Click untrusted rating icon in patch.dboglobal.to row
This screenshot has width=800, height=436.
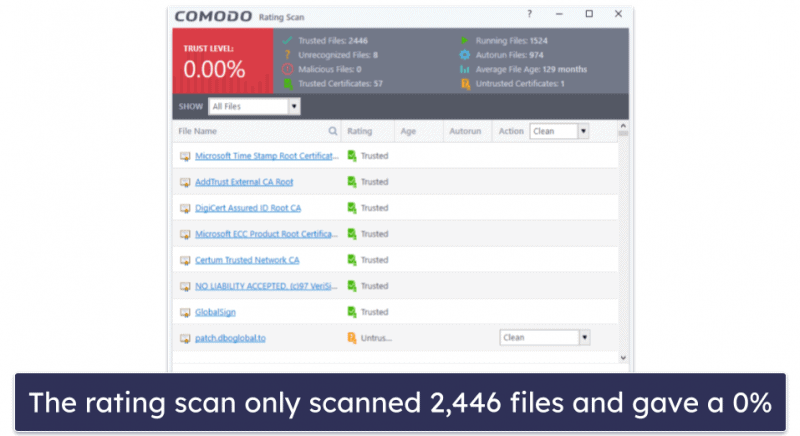click(352, 338)
